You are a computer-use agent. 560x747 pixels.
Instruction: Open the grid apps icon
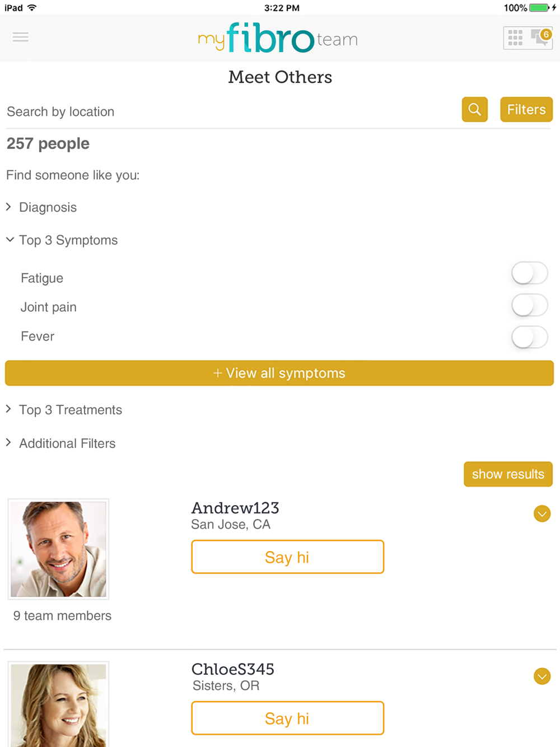[x=515, y=38]
